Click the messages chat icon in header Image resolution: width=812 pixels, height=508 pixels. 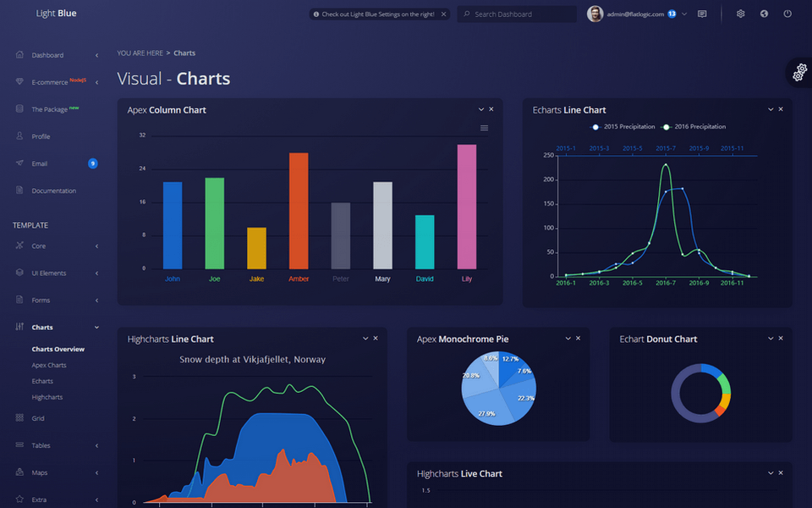pyautogui.click(x=702, y=14)
